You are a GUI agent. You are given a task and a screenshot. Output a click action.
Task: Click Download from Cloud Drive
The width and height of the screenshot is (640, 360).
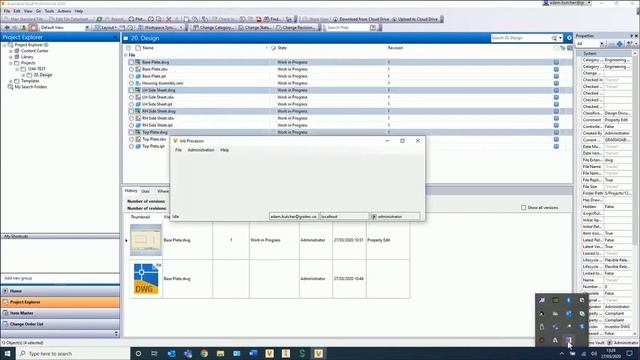pyautogui.click(x=361, y=19)
